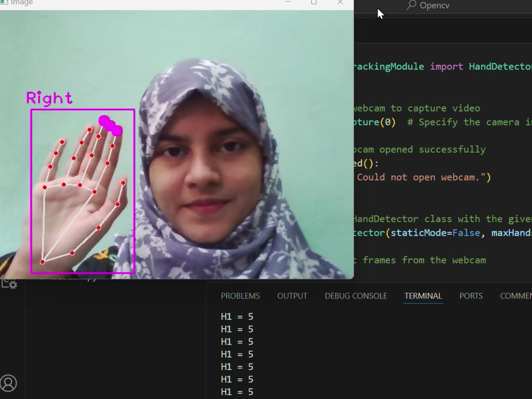Close the Image webcam window
The width and height of the screenshot is (532, 399).
tap(340, 2)
